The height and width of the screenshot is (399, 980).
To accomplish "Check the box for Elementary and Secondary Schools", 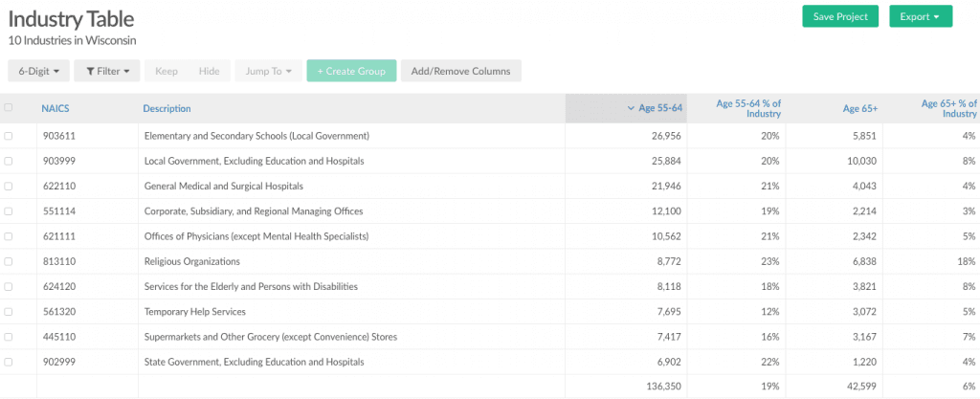I will [x=9, y=136].
